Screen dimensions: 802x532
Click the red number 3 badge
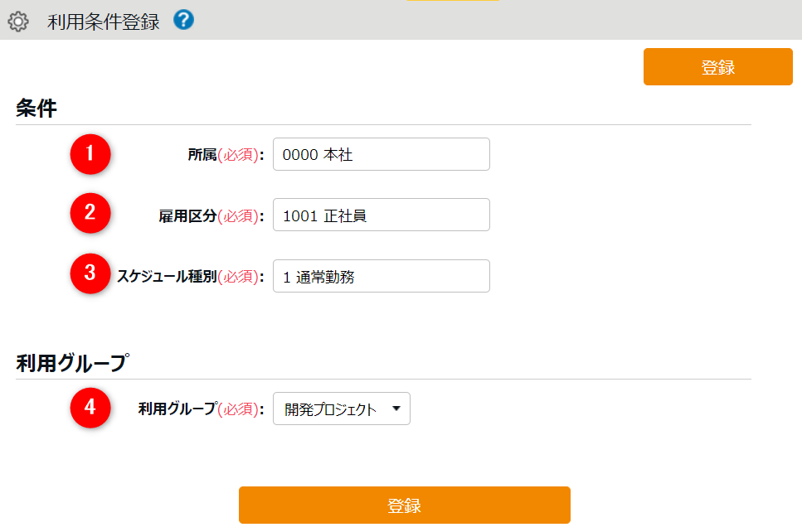coord(90,275)
